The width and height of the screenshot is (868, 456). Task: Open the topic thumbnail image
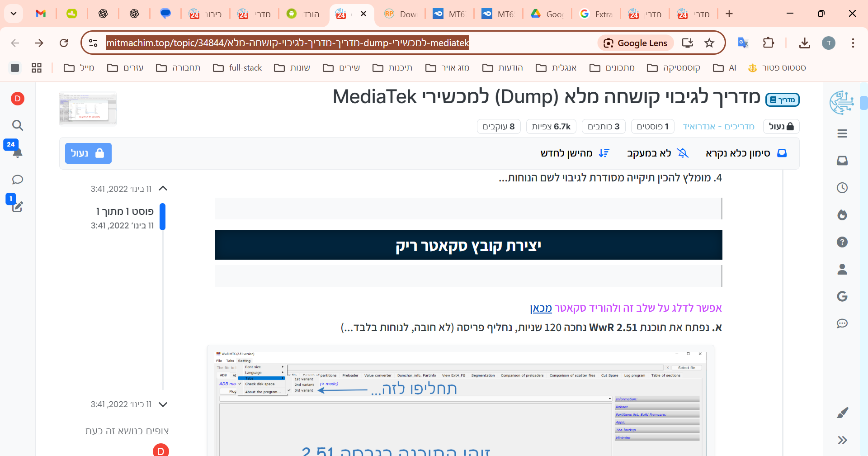[88, 108]
